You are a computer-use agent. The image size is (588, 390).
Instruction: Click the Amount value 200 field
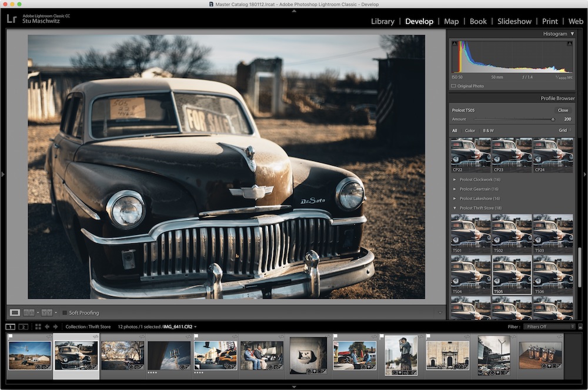[567, 119]
